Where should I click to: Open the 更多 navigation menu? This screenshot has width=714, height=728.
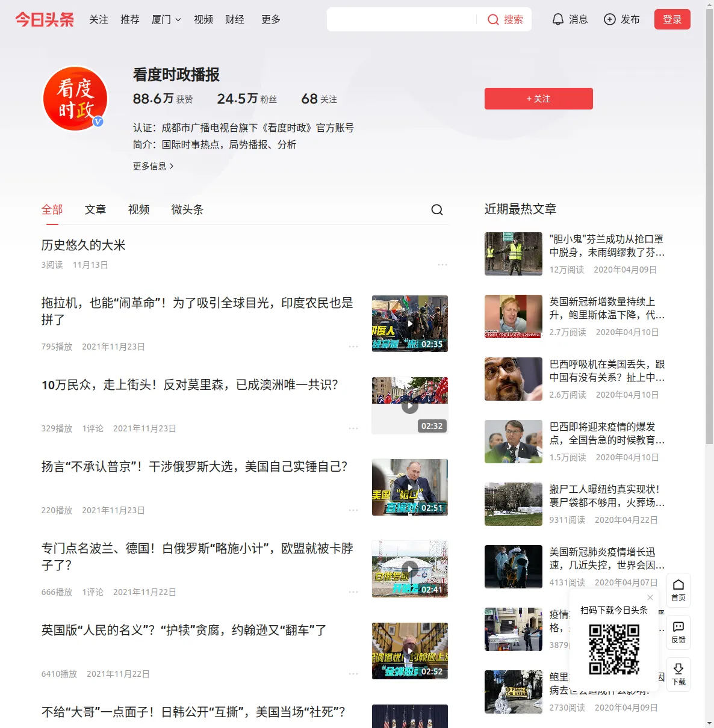pyautogui.click(x=271, y=19)
